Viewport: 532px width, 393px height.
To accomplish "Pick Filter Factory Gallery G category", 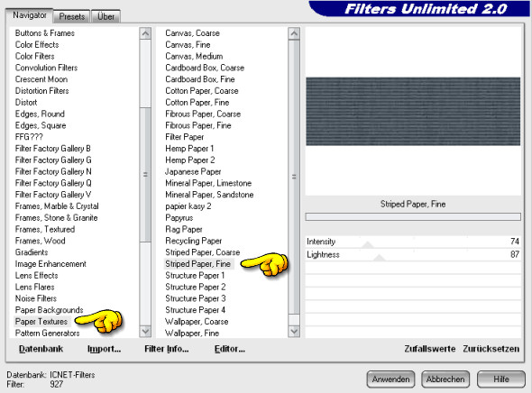I will (x=53, y=160).
